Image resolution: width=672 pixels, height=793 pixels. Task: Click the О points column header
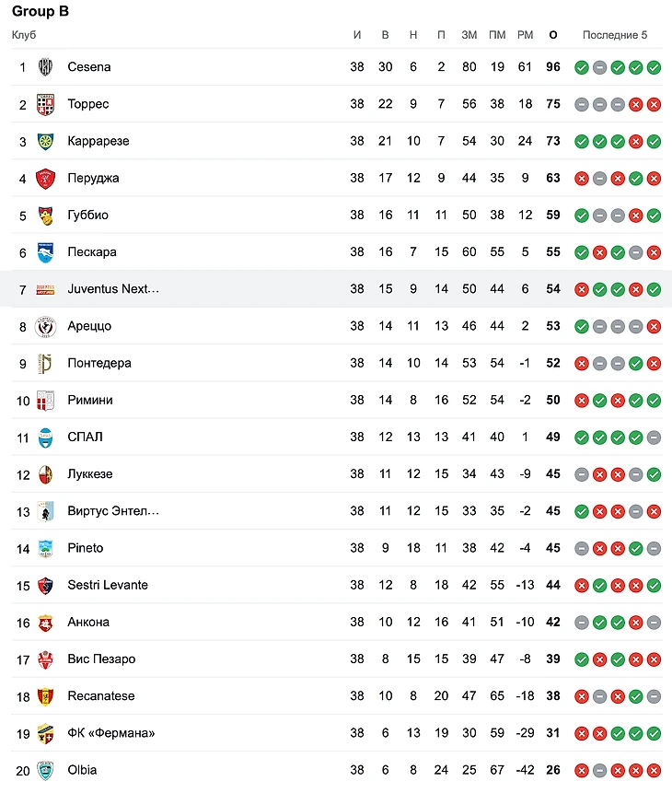[553, 35]
